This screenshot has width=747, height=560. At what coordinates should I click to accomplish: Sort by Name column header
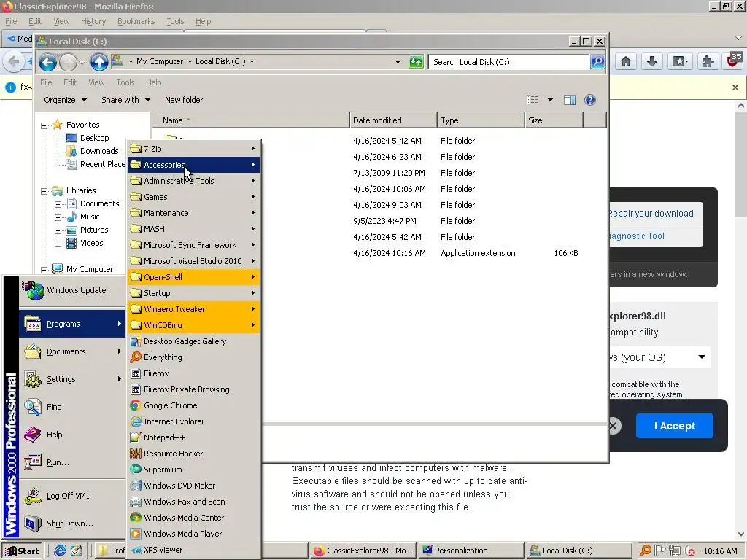(251, 120)
